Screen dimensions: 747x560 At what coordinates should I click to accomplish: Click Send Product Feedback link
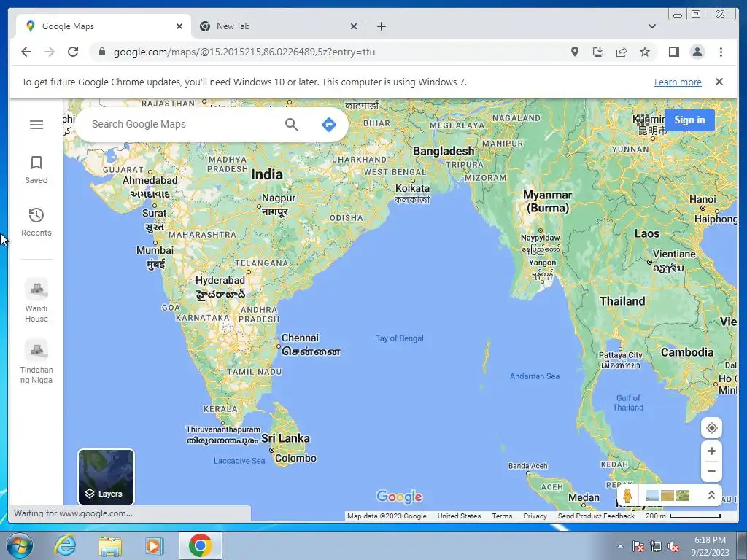[596, 516]
